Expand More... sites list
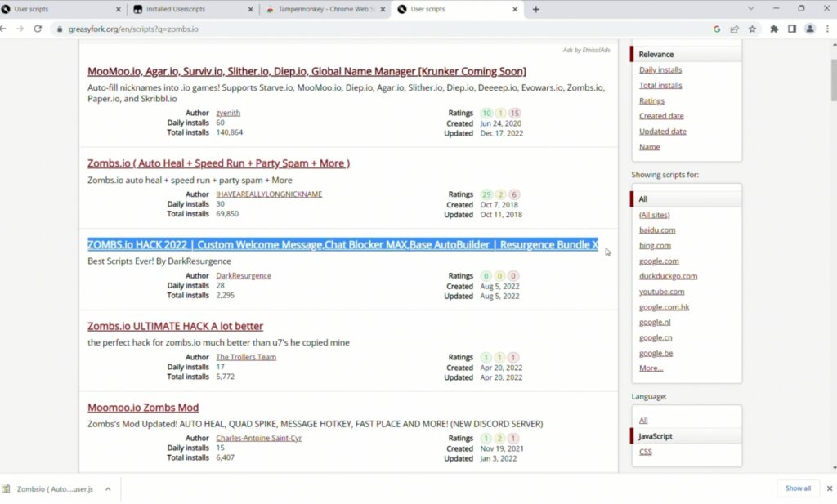This screenshot has height=504, width=837. (651, 368)
